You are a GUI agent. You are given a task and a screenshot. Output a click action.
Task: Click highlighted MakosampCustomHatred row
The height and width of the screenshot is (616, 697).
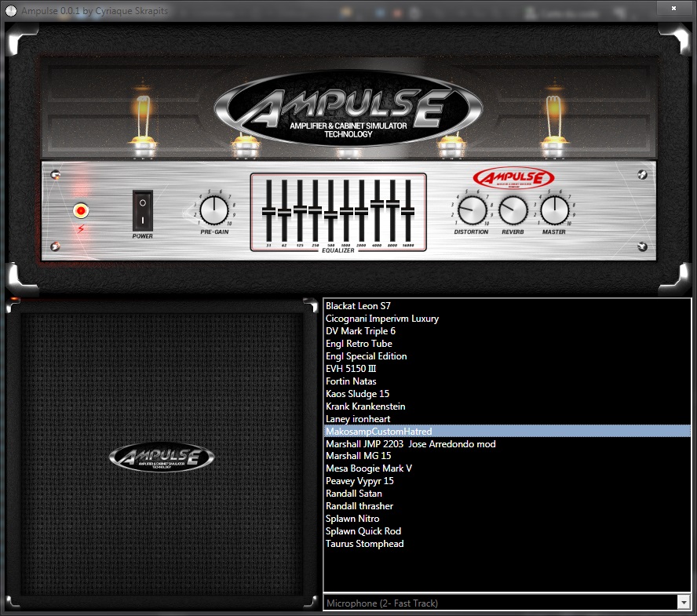click(x=507, y=431)
